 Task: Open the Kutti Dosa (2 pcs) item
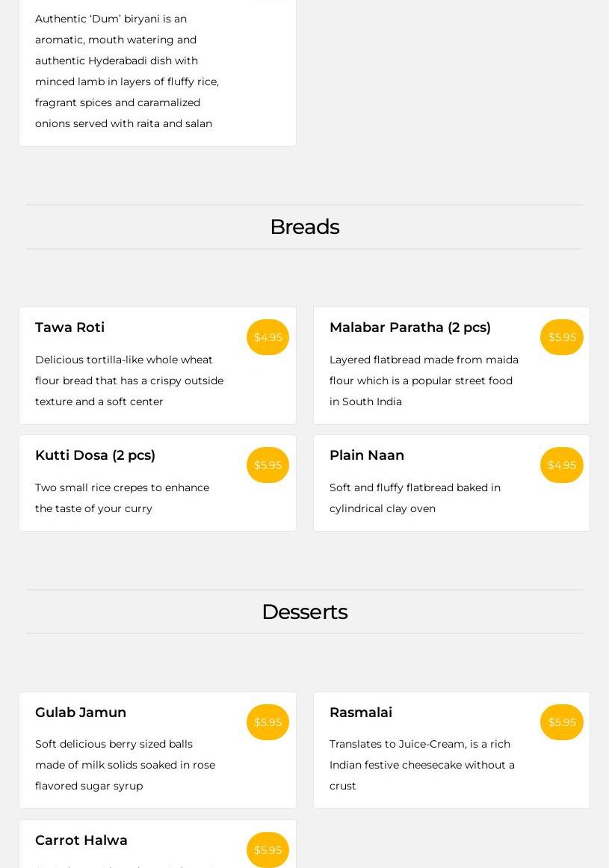(x=95, y=455)
